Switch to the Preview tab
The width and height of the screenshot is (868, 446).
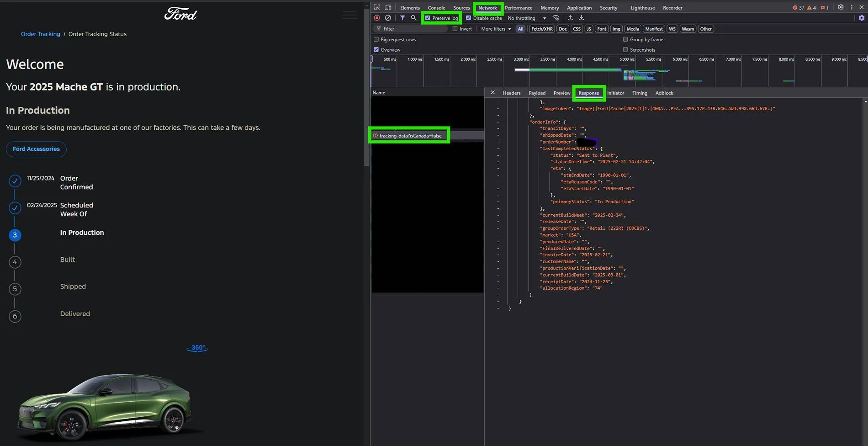click(562, 93)
